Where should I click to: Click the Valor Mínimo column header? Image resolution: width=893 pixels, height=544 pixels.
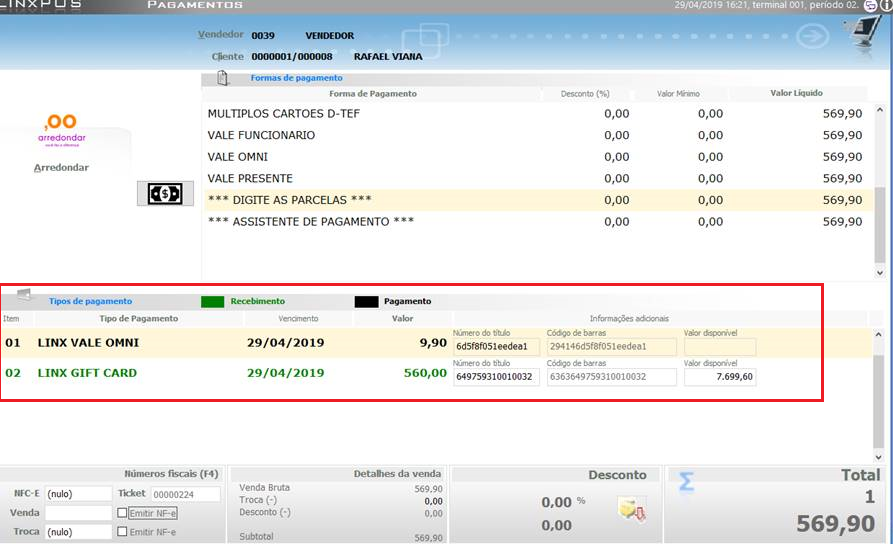678,93
